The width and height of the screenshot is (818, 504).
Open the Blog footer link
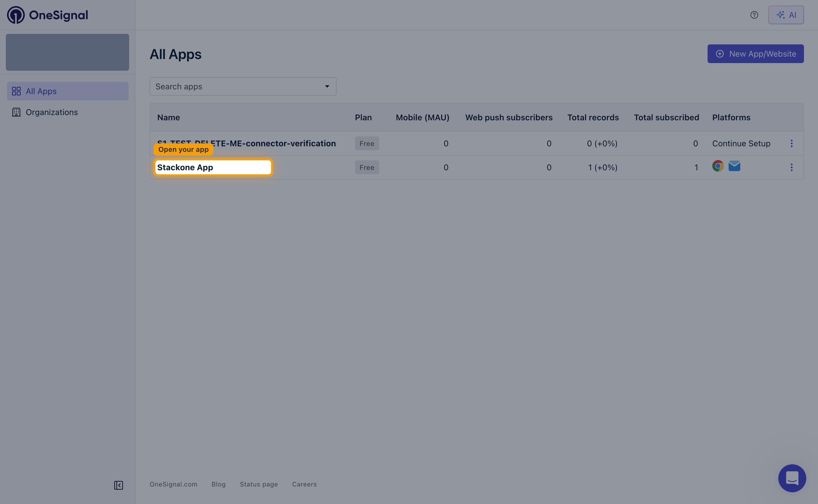[x=219, y=484]
